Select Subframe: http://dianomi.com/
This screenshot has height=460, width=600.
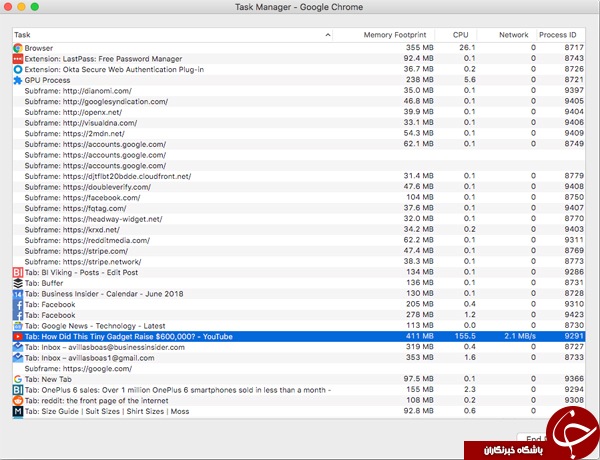point(298,91)
